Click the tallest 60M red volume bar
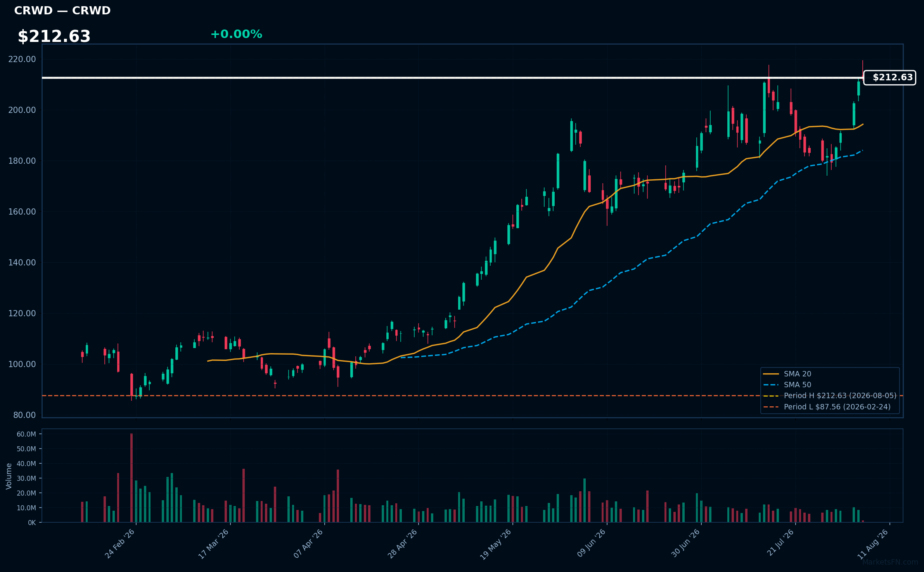The width and height of the screenshot is (924, 572). pos(132,478)
